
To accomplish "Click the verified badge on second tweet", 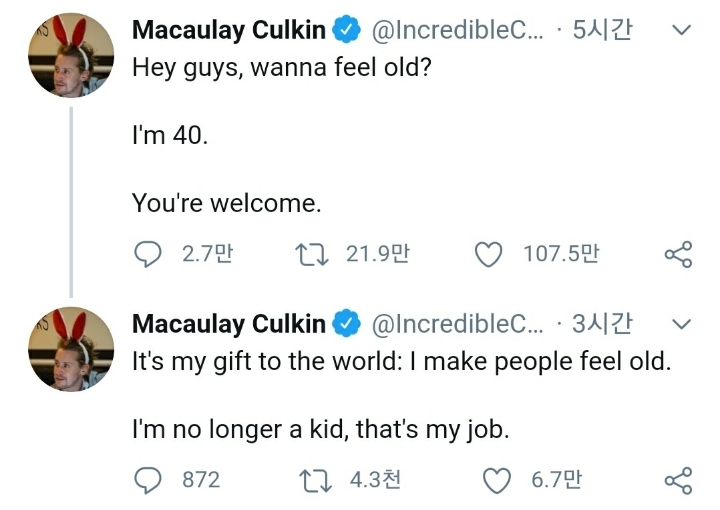I will (347, 324).
